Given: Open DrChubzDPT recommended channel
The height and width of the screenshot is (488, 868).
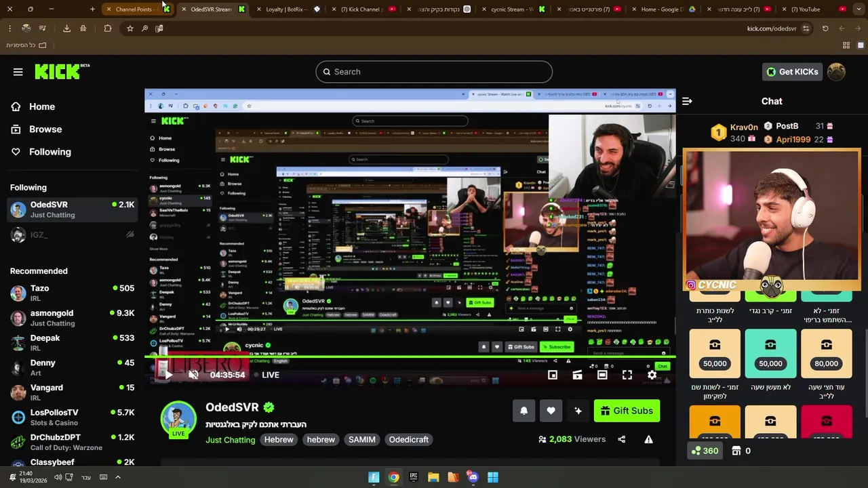Looking at the screenshot, I should (x=73, y=442).
